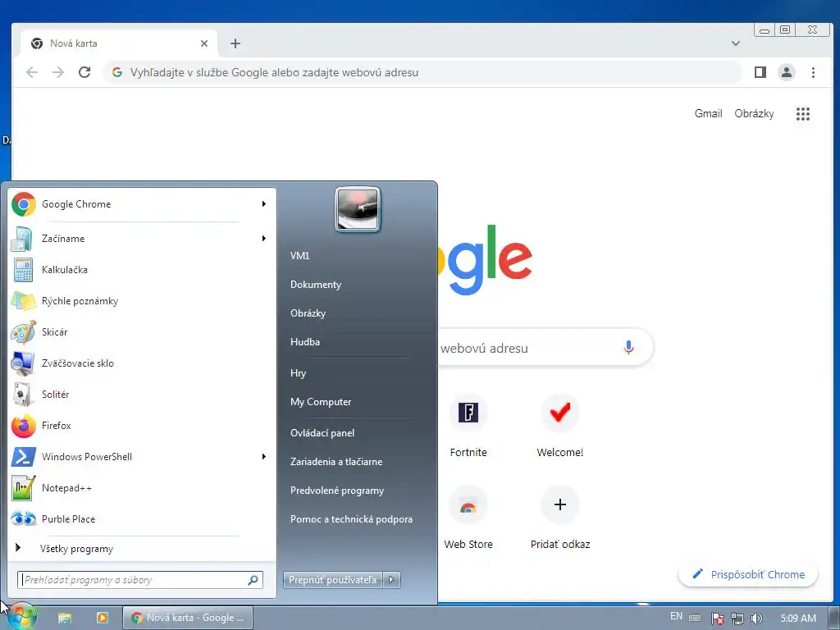Toggle Chrome side panel icon

(x=760, y=72)
